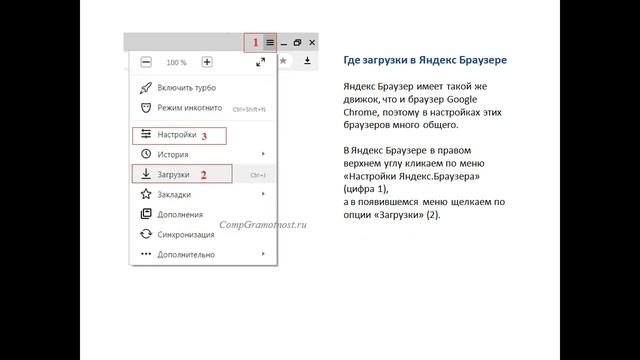Screen dimensions: 640x360
Task: Click the download arrow icon beside Загрузки
Action: [146, 174]
